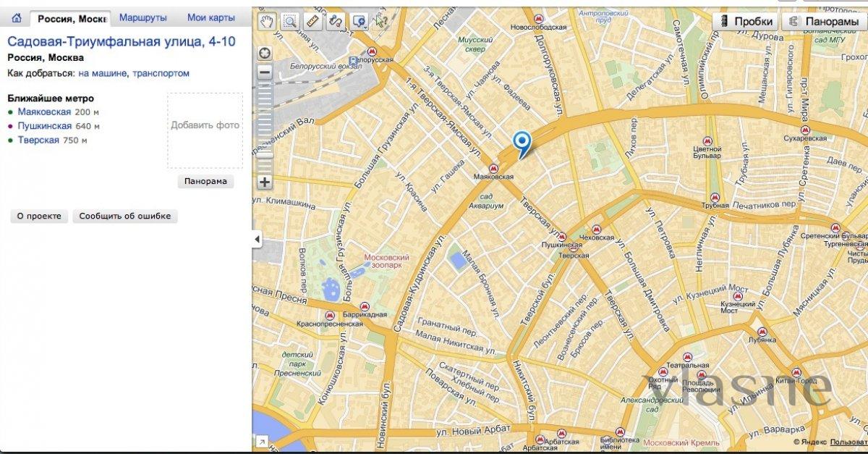This screenshot has width=868, height=454.
Task: Open the add-placemark tool dropdown
Action: tap(359, 22)
